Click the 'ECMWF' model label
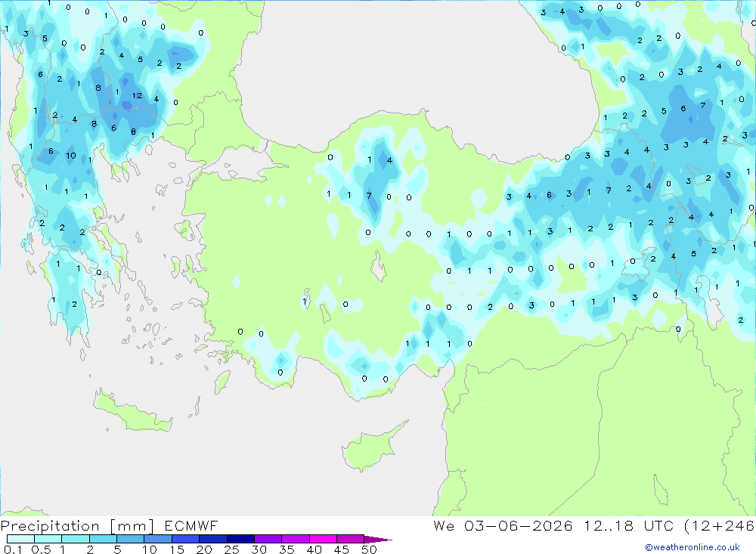Viewport: 756px width, 554px height. click(x=191, y=525)
